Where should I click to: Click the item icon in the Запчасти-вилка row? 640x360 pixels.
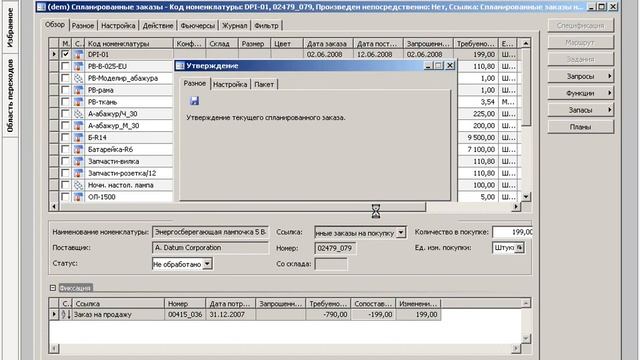[78, 161]
